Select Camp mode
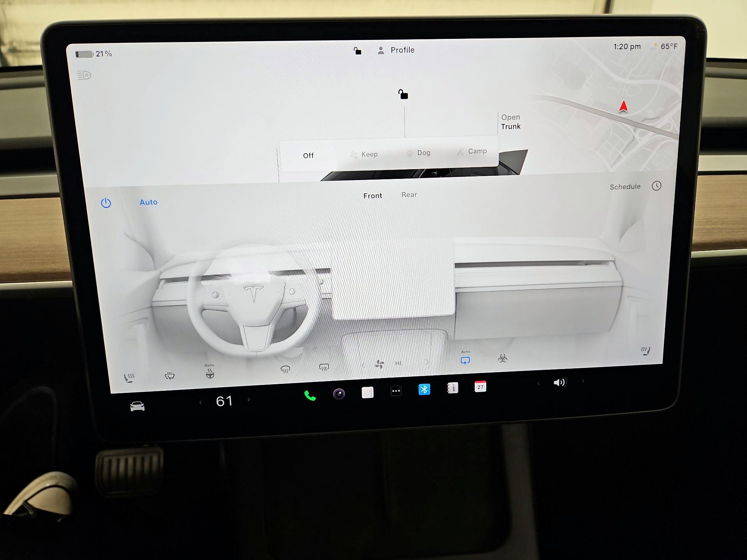The image size is (747, 560). [x=472, y=151]
